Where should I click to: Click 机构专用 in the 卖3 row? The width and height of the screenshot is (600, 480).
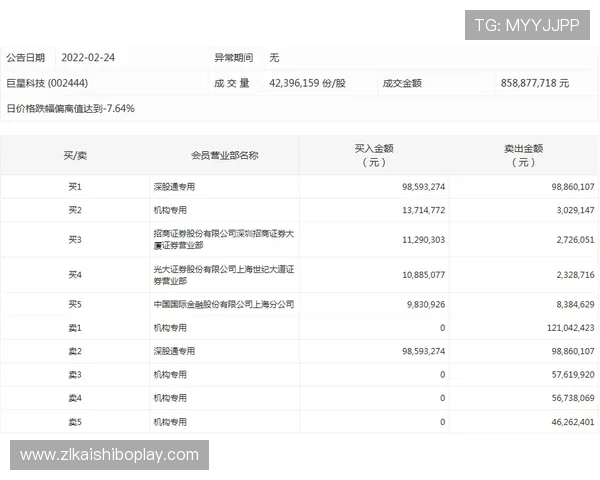click(x=170, y=375)
